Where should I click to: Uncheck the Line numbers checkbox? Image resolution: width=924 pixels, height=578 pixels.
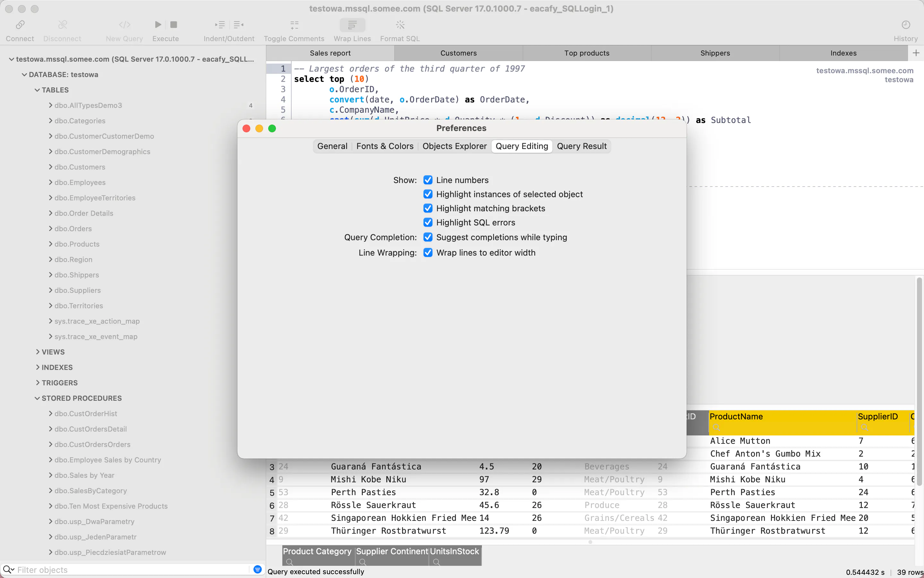tap(428, 180)
